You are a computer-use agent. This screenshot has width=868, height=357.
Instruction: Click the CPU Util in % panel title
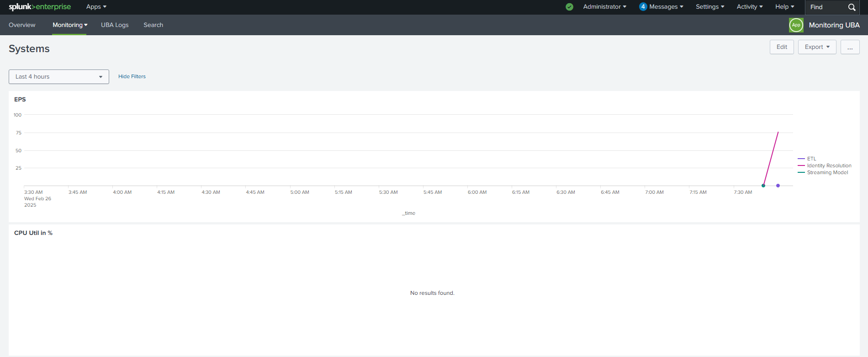(x=33, y=233)
